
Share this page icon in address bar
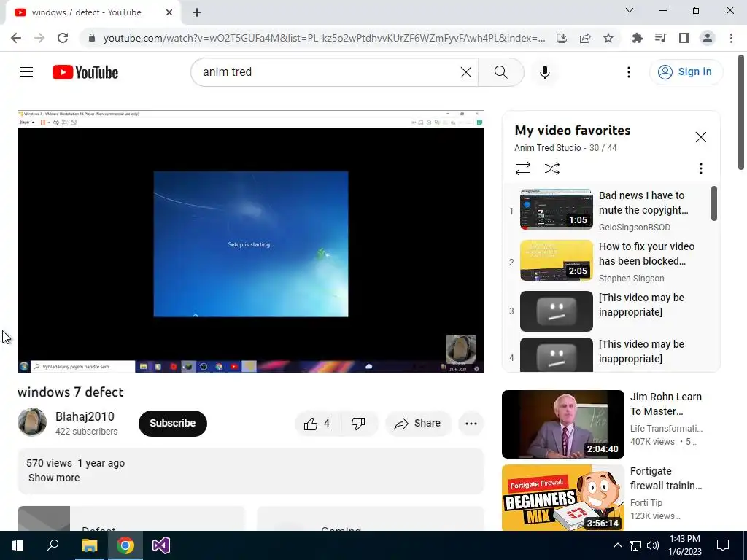pos(585,38)
